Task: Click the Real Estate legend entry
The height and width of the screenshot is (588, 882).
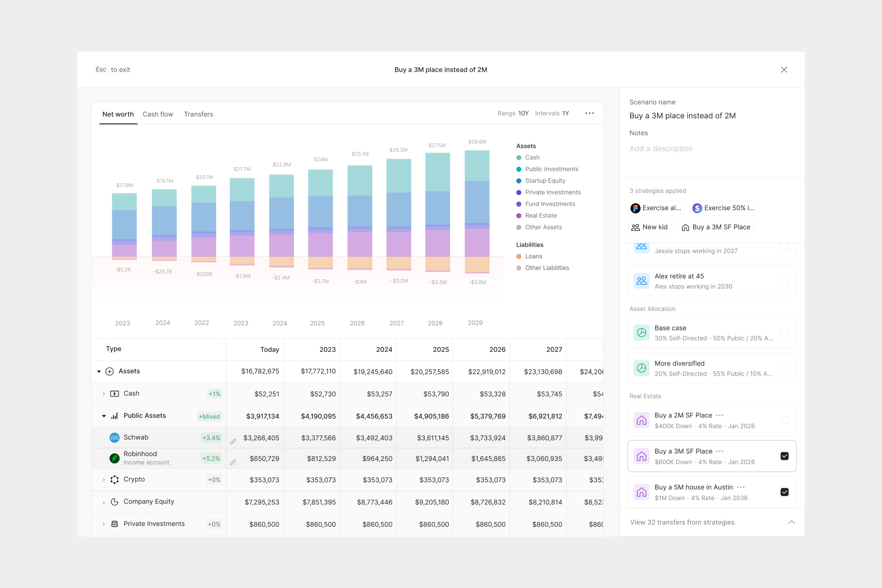Action: tap(537, 215)
